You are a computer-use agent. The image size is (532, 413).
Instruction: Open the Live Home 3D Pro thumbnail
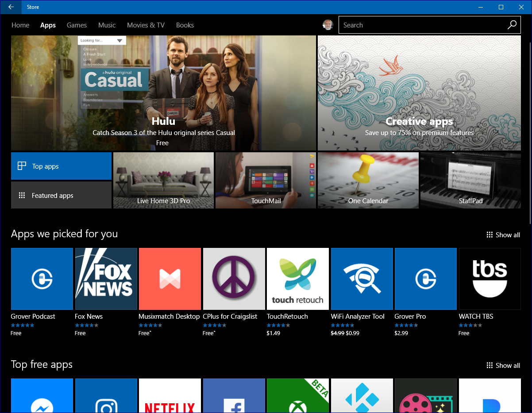(163, 180)
